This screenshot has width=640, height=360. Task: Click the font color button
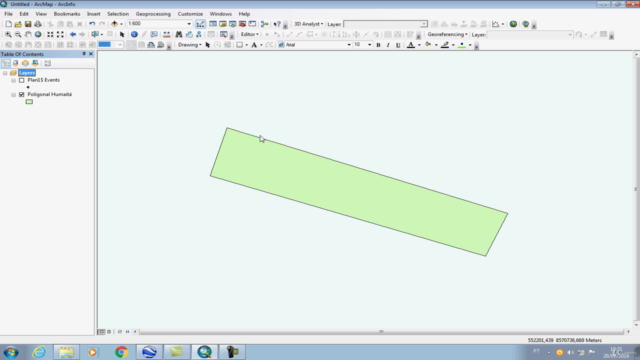411,45
